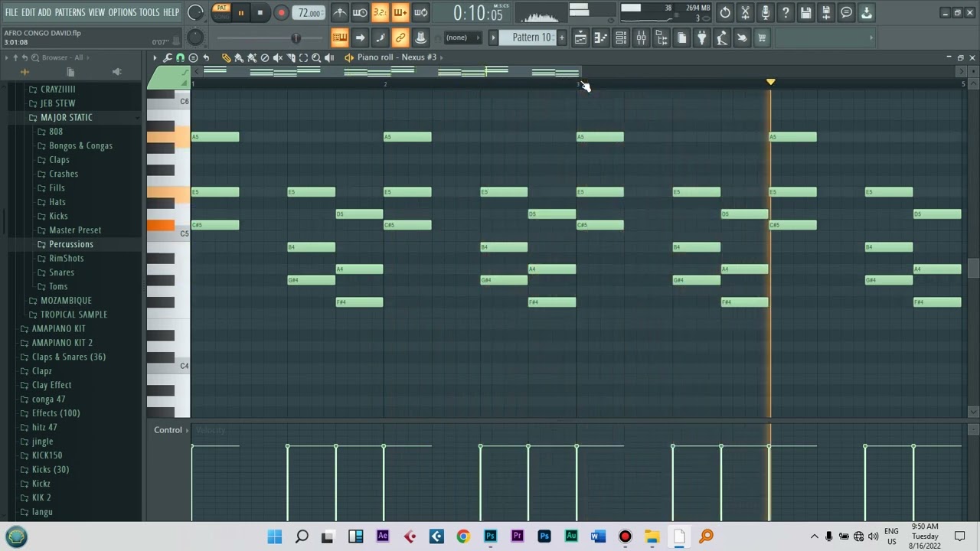The image size is (980, 551).
Task: Open the Bongos & Congas folder
Action: pyautogui.click(x=80, y=146)
